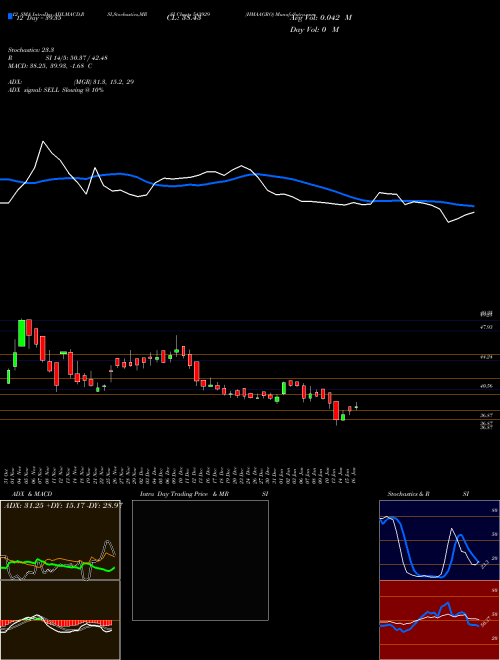Click the empty intraday trading price chart box
The height and width of the screenshot is (660, 500).
pyautogui.click(x=200, y=560)
